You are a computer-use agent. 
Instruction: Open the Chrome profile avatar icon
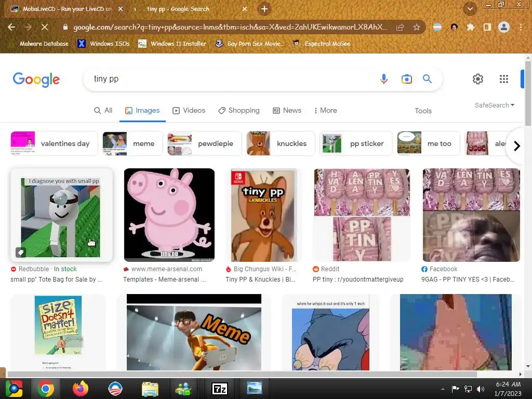(x=504, y=27)
